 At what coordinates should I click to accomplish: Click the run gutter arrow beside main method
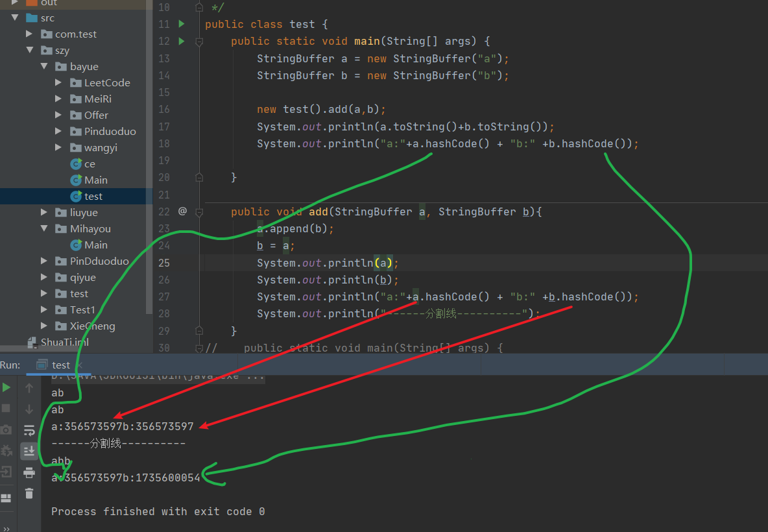click(x=182, y=41)
